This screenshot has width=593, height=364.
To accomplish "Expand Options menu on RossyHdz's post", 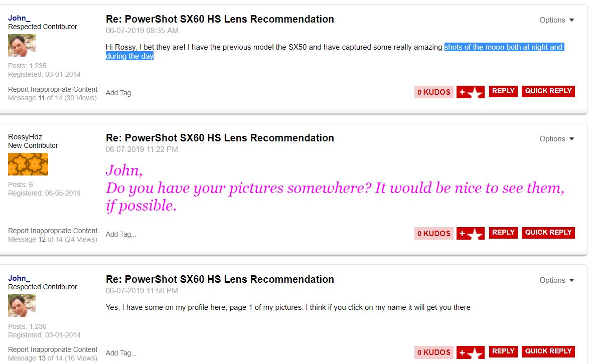I will [x=556, y=139].
